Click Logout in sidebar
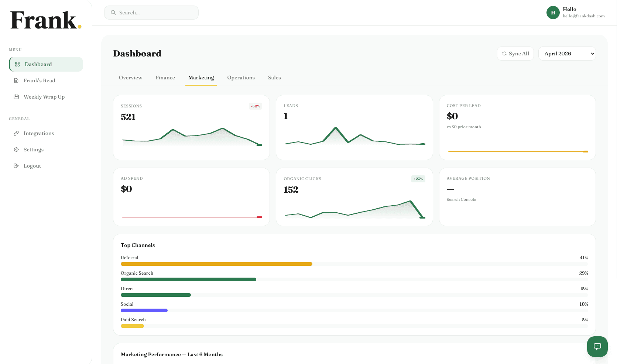The width and height of the screenshot is (617, 364). pos(46,166)
